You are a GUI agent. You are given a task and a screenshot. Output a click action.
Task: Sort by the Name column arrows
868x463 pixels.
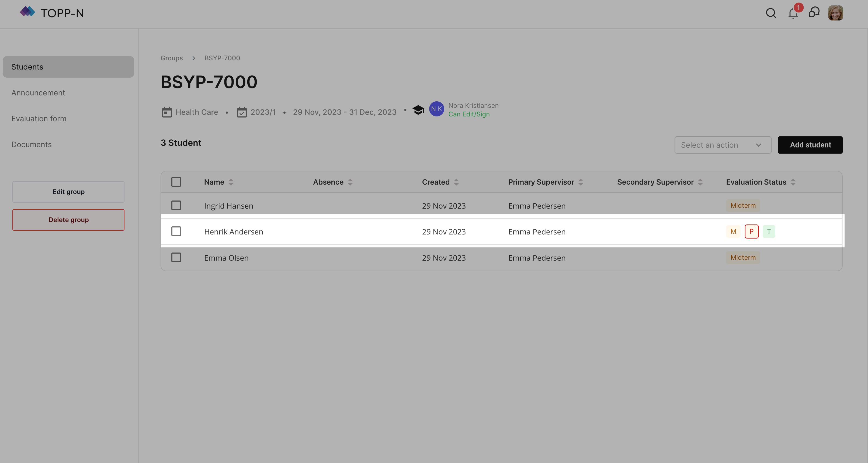coord(231,182)
